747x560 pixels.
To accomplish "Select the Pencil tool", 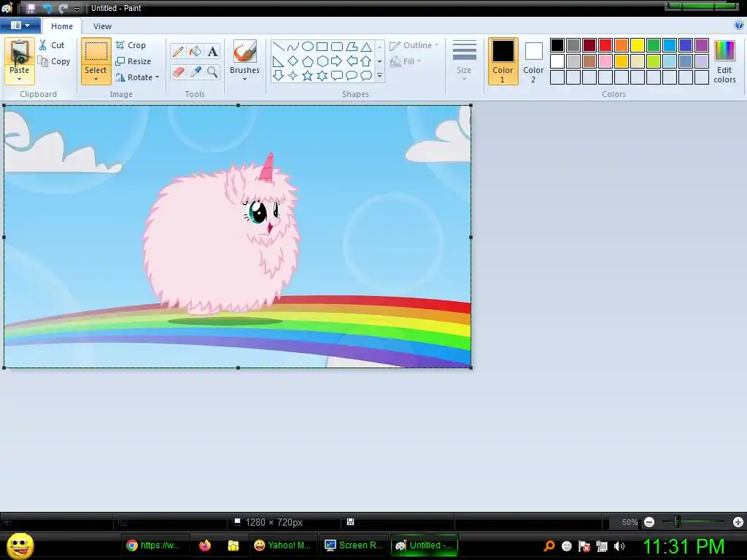I will [178, 52].
